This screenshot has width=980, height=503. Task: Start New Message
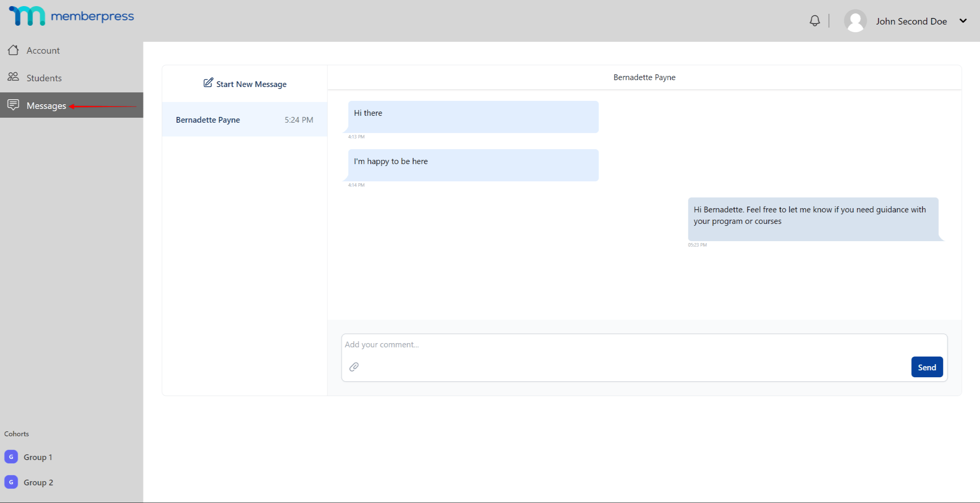coord(245,84)
